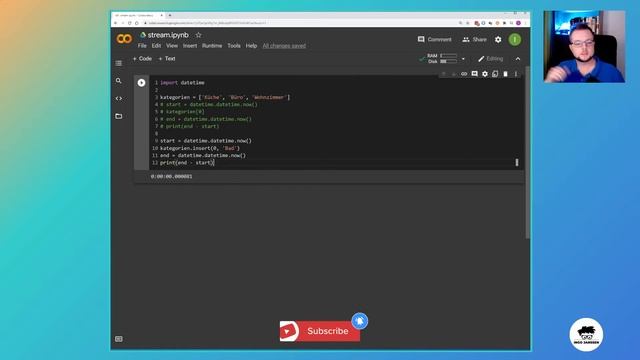Click the Colab logo
The image size is (640, 360).
tap(124, 39)
